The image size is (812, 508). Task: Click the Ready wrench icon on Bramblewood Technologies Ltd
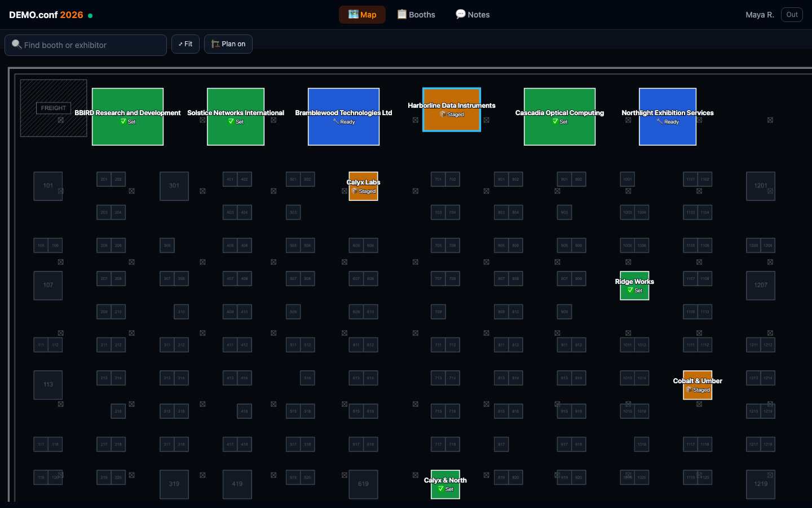336,121
